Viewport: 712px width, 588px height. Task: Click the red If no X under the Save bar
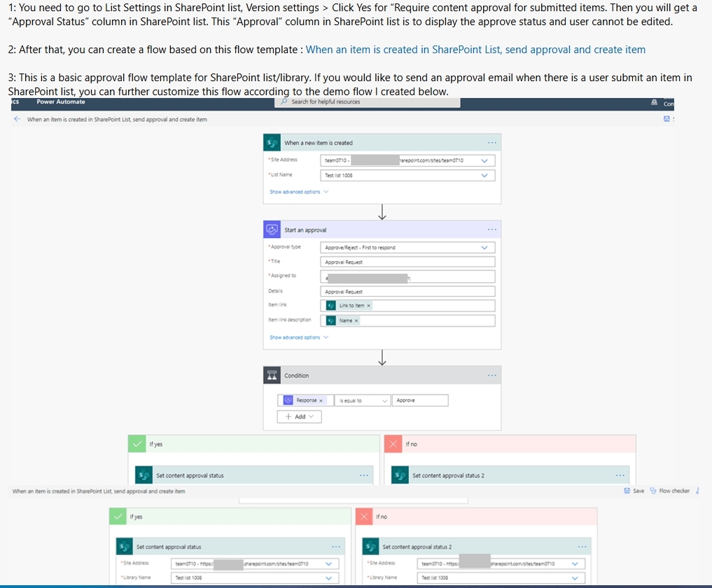click(x=364, y=517)
